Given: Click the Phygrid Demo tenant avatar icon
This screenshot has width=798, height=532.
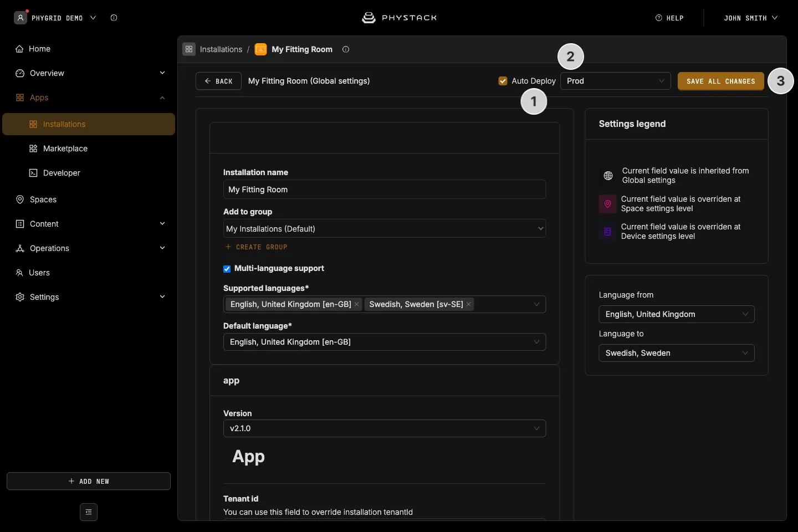Looking at the screenshot, I should (21, 18).
